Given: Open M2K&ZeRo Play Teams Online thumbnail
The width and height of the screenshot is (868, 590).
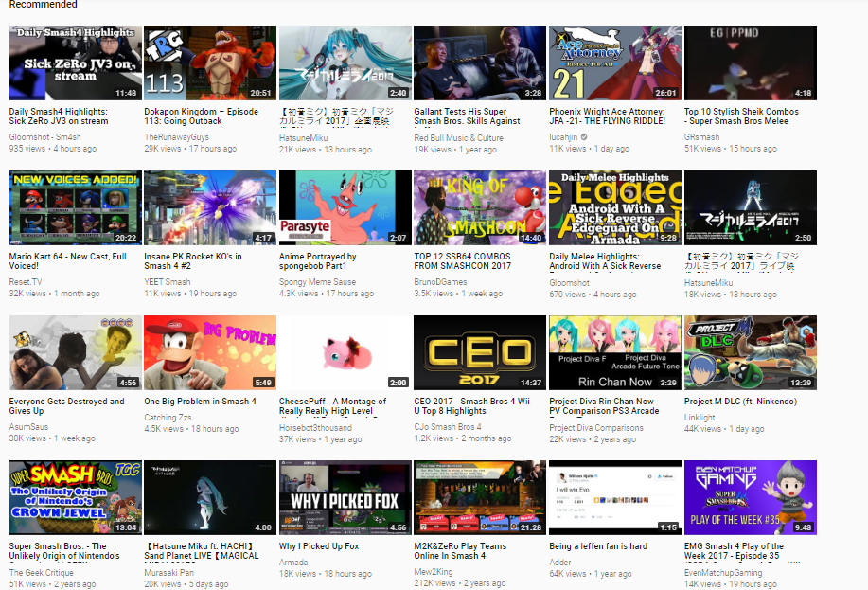Looking at the screenshot, I should (480, 497).
